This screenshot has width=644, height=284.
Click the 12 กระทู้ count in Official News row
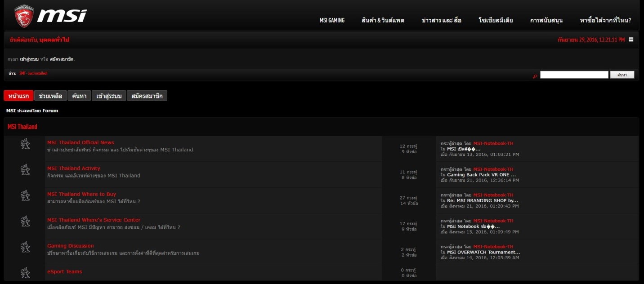point(408,146)
